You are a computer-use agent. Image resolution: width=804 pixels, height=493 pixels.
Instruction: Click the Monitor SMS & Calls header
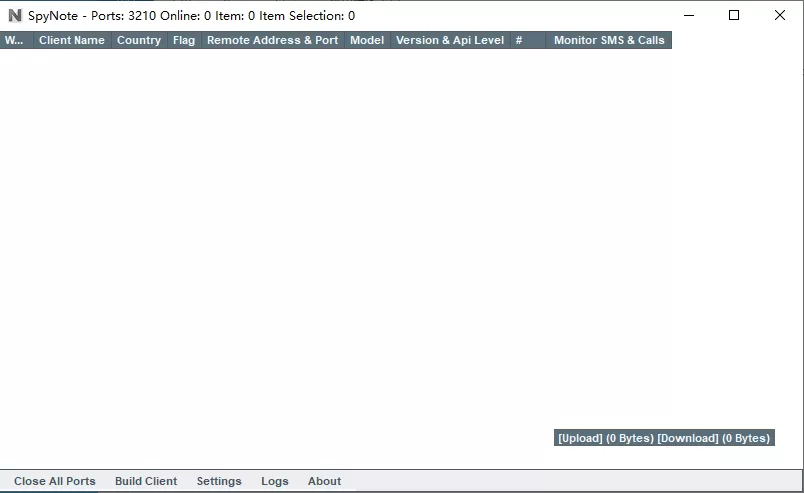[x=608, y=41]
